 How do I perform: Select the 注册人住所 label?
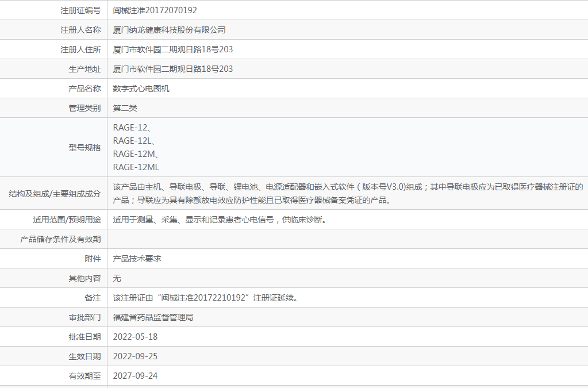(x=80, y=49)
